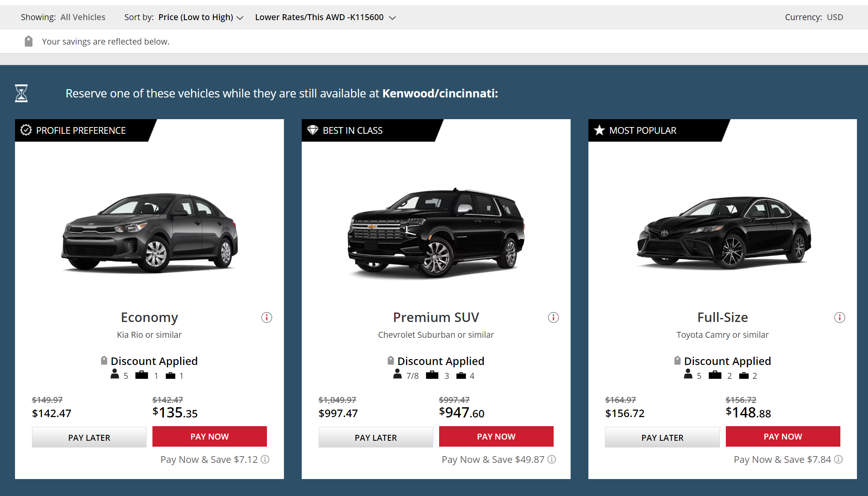Choose Pay Now for Toyota Camry

click(x=783, y=436)
